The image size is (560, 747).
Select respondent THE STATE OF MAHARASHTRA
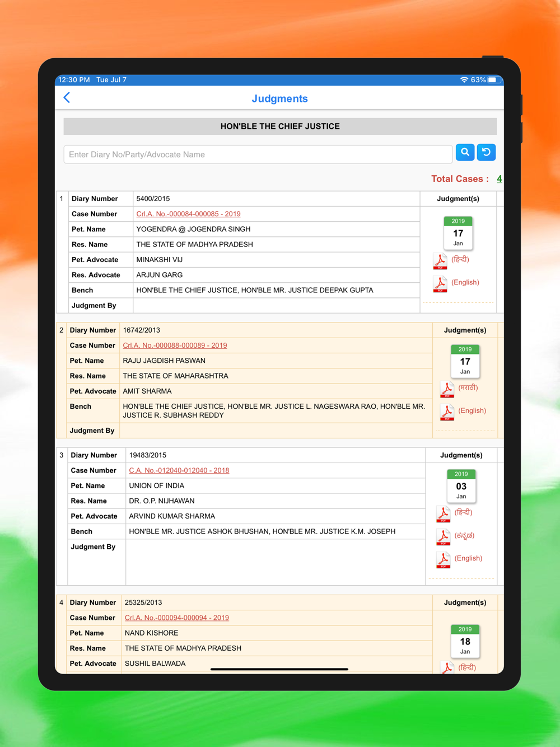coord(175,376)
